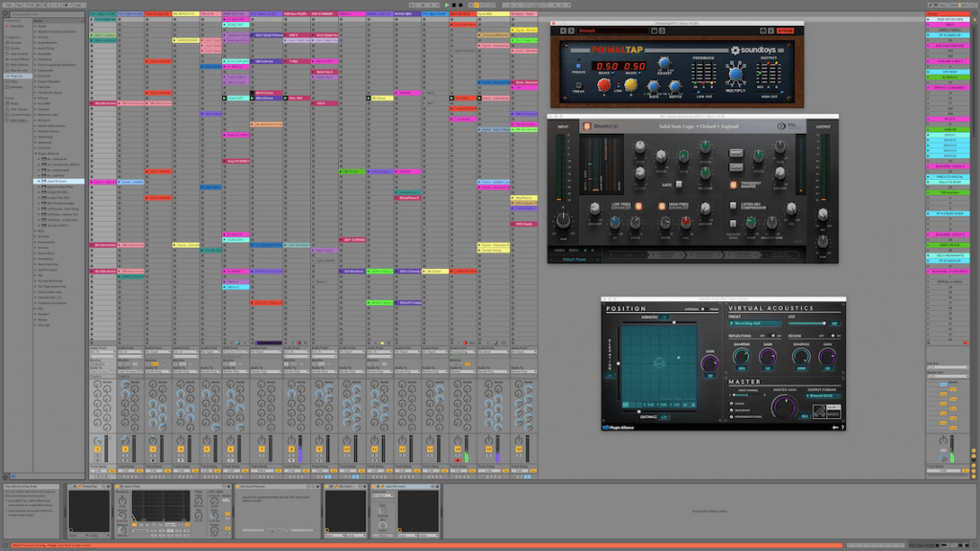
Task: Open the Drumstrip Default Preset selector
Action: click(574, 259)
